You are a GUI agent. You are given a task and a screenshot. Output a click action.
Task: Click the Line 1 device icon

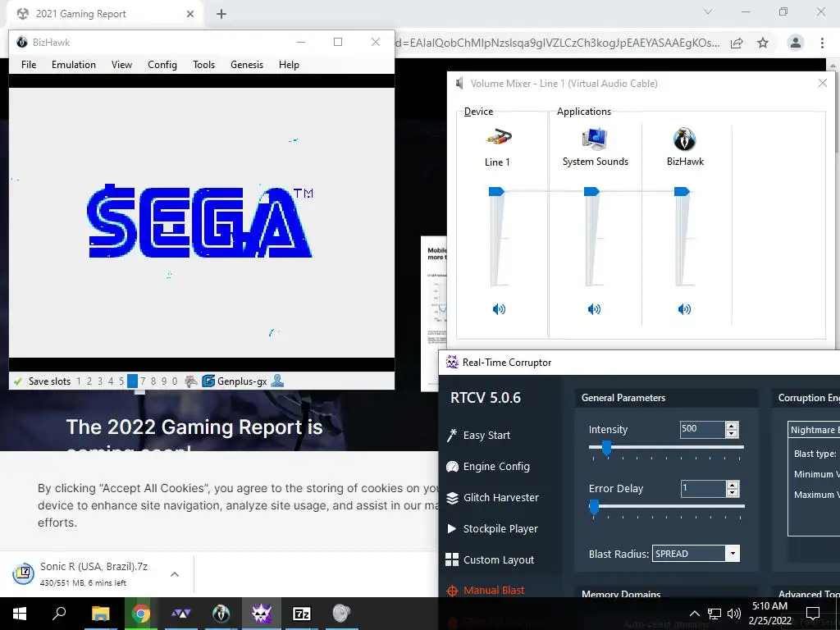[499, 138]
